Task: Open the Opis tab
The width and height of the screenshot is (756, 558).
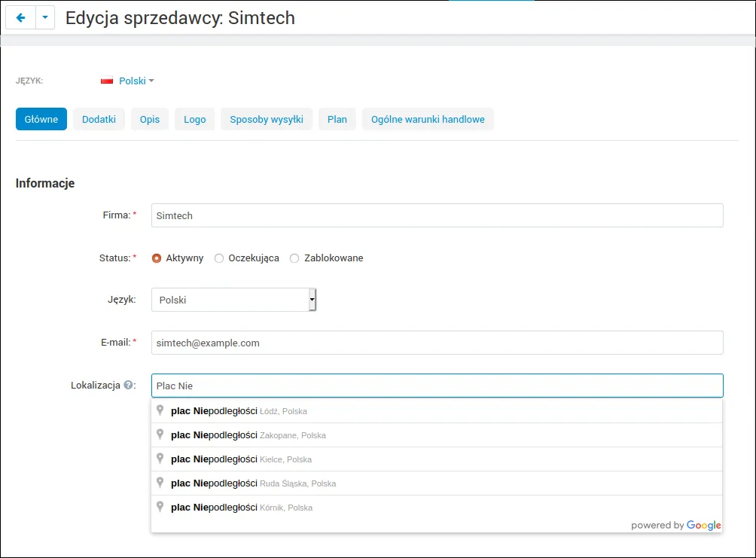Action: 149,119
